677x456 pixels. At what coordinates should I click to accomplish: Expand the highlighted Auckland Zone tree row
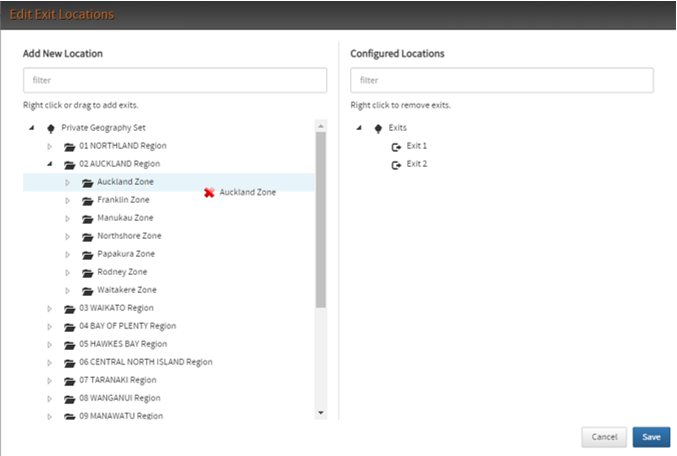pos(67,183)
